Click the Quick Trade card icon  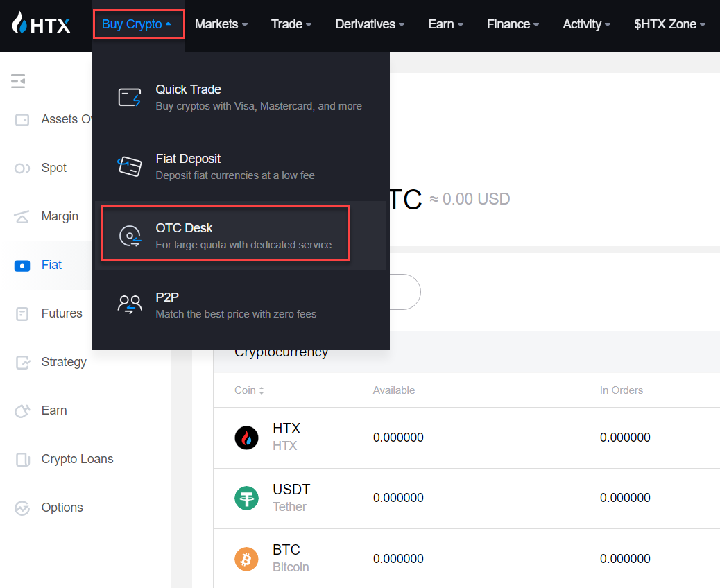pos(130,97)
